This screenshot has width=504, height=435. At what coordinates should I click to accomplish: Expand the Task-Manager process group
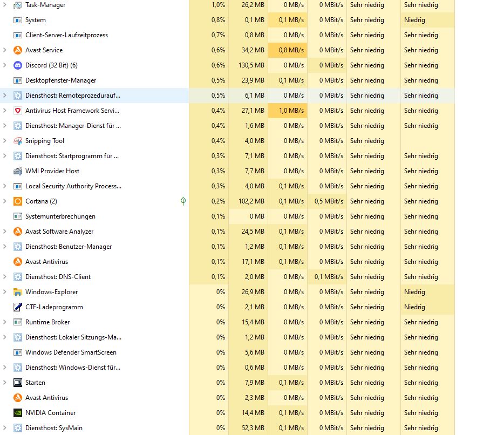4,5
